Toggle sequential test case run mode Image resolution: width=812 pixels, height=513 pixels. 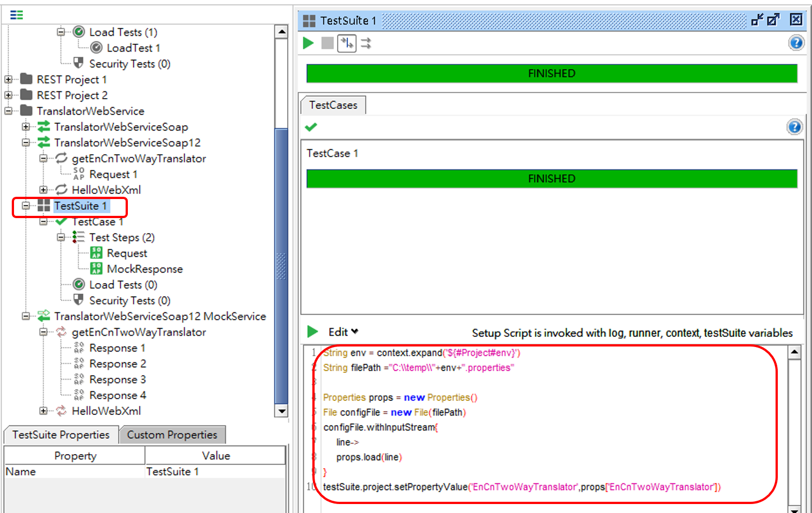click(x=347, y=43)
